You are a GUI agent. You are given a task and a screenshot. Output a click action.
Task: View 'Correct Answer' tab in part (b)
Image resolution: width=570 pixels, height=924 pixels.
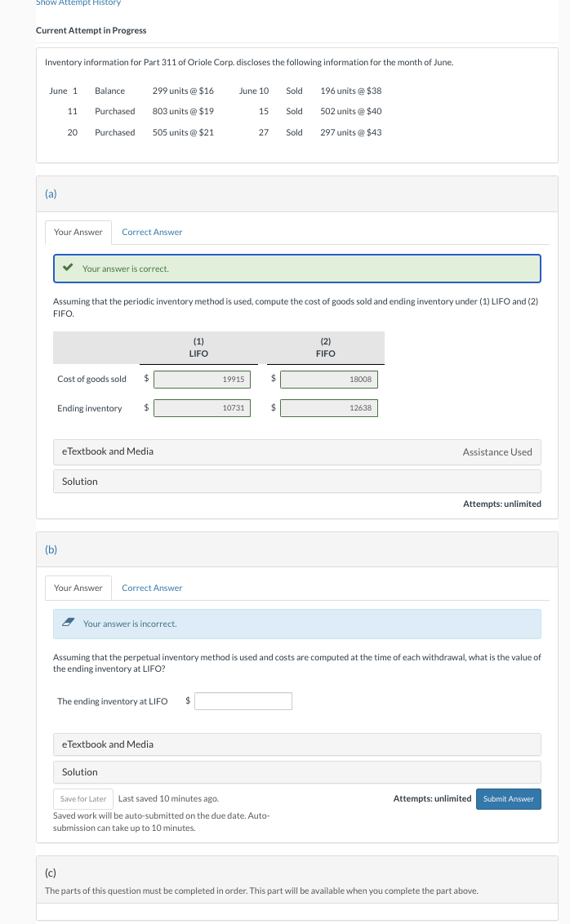(152, 589)
